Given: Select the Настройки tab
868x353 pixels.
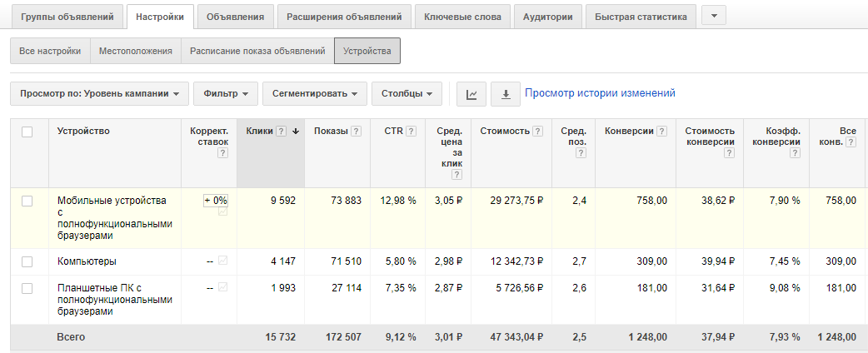Looking at the screenshot, I should click(160, 17).
